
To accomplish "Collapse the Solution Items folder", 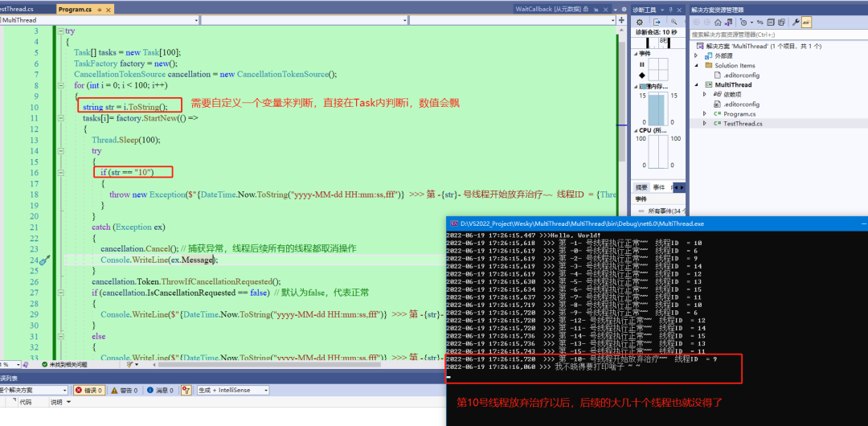I will [697, 65].
